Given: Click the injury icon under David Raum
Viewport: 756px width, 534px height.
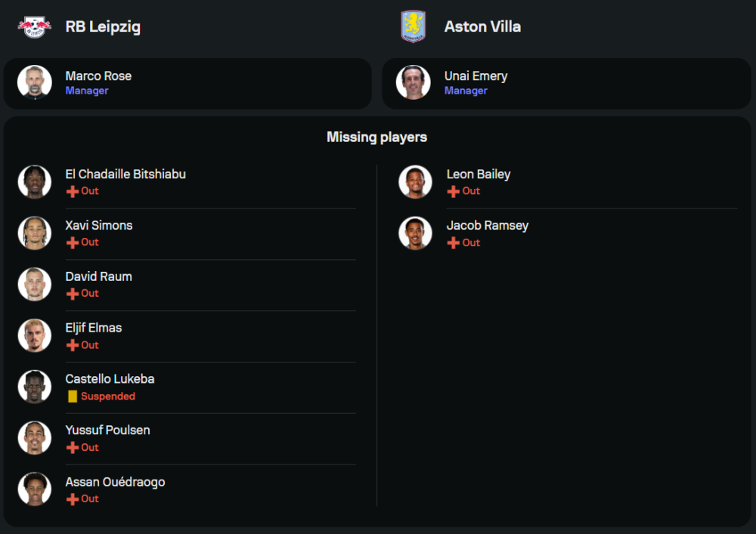Looking at the screenshot, I should (73, 294).
